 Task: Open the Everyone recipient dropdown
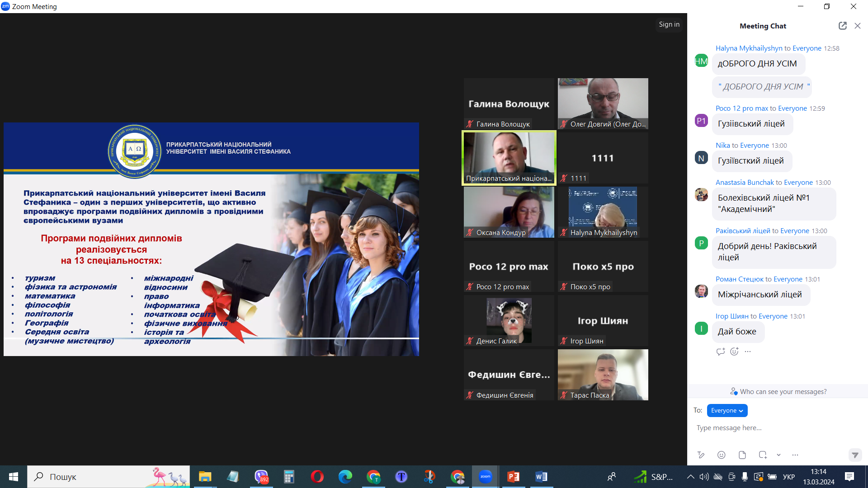coord(727,410)
